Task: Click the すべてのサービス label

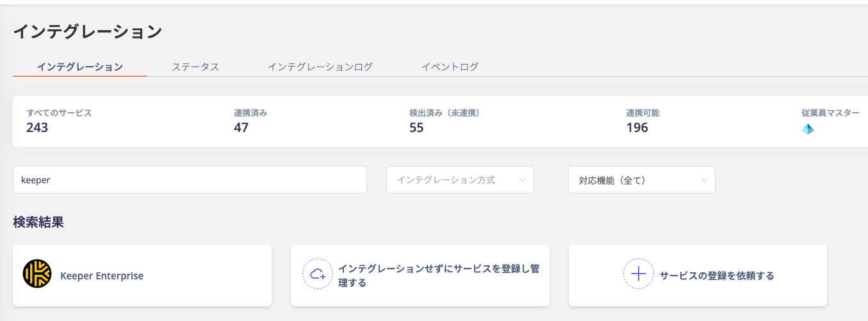Action: (x=59, y=113)
